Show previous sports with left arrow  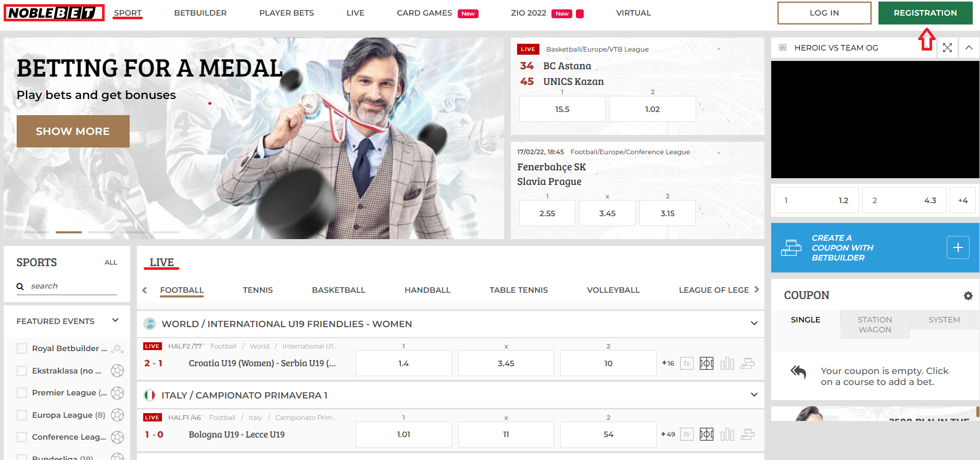[x=145, y=290]
